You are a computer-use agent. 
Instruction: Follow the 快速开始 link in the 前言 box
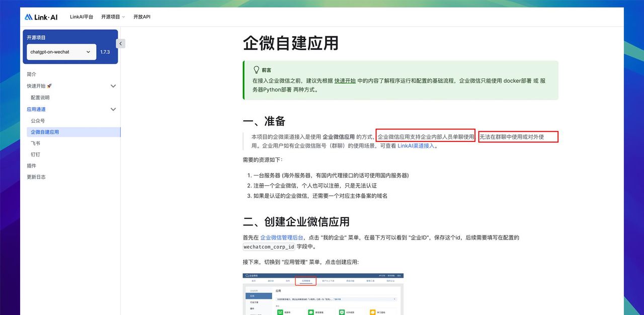tap(345, 81)
